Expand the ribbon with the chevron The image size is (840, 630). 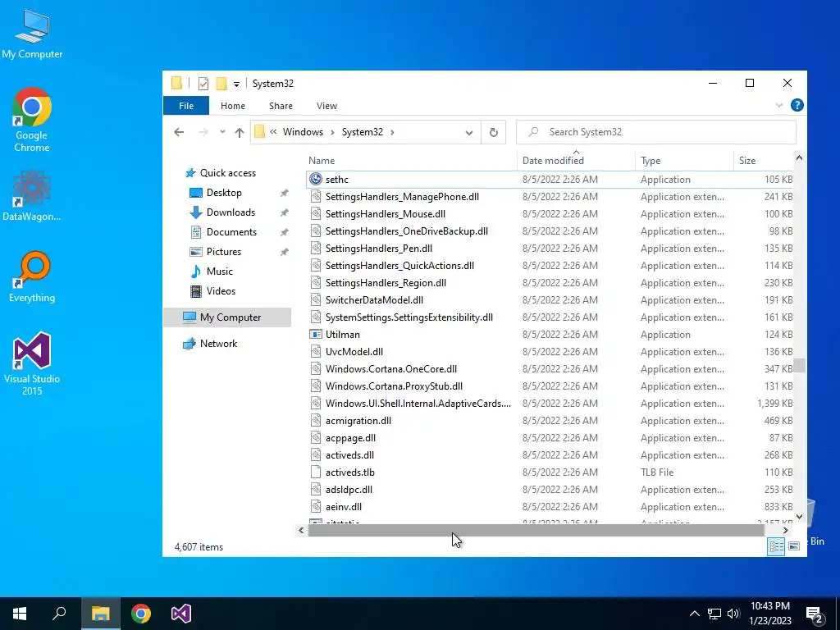click(779, 106)
